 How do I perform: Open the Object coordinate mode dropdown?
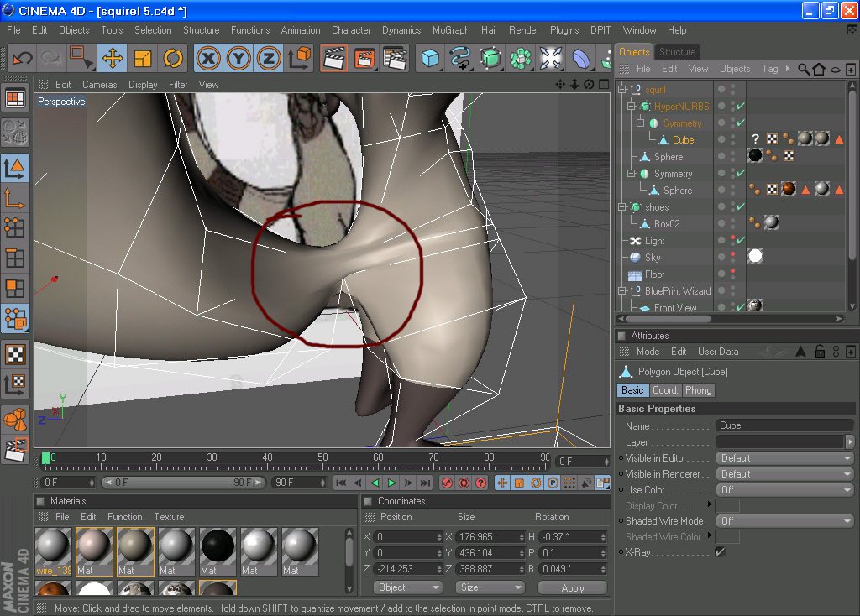click(x=408, y=587)
